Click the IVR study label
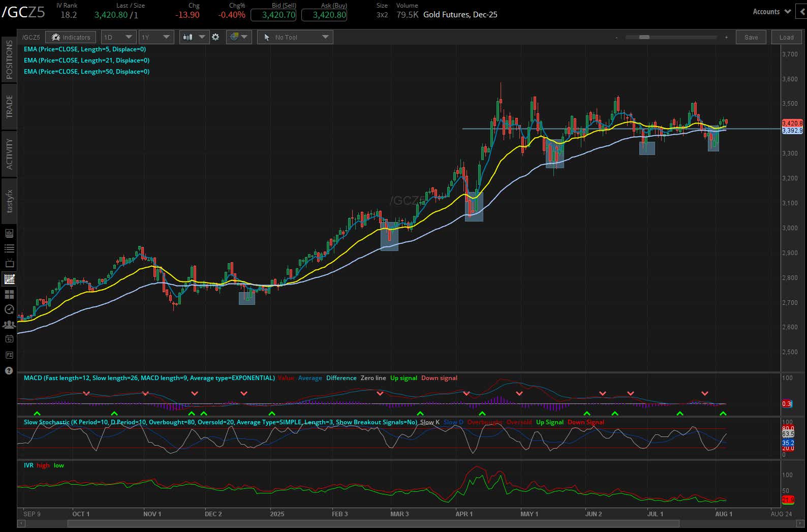807x532 pixels. 28,465
